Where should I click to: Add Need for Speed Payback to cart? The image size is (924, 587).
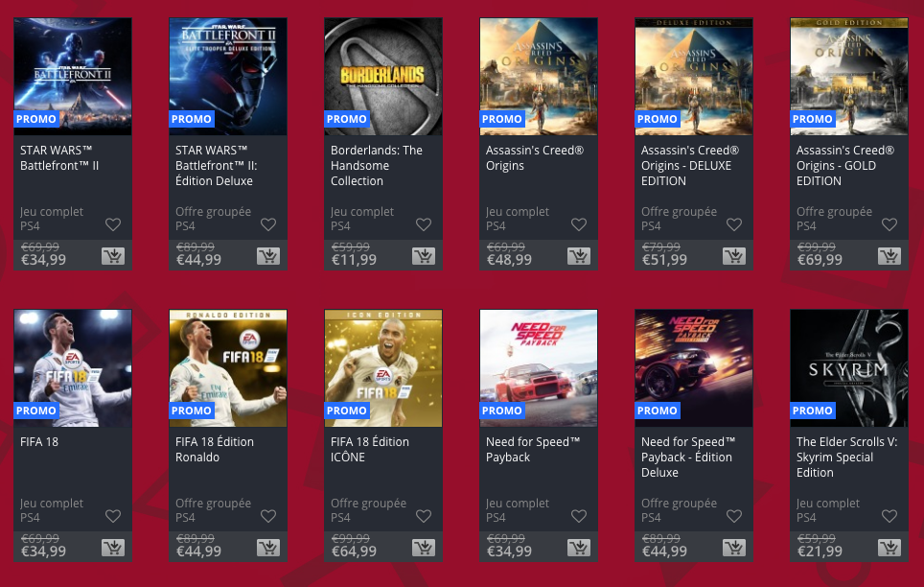point(579,548)
